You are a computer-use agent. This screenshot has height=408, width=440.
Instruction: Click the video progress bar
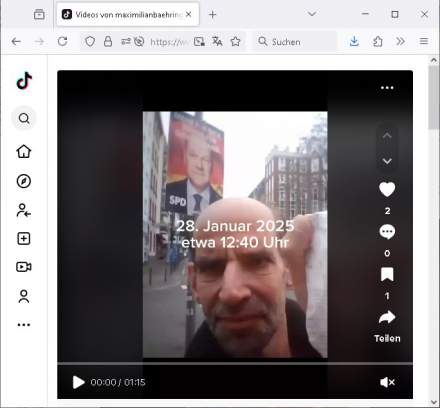pos(235,363)
